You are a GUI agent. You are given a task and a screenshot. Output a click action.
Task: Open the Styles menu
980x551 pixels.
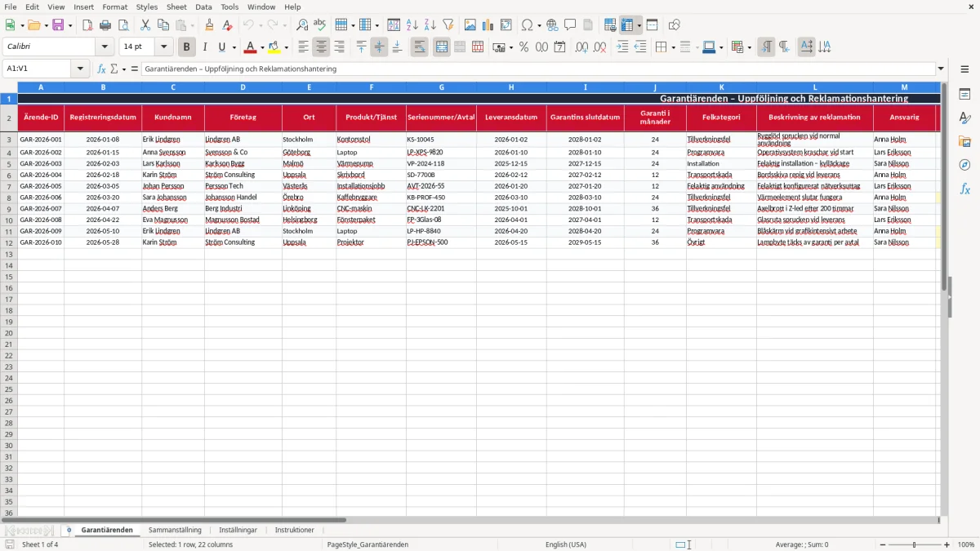(x=147, y=7)
